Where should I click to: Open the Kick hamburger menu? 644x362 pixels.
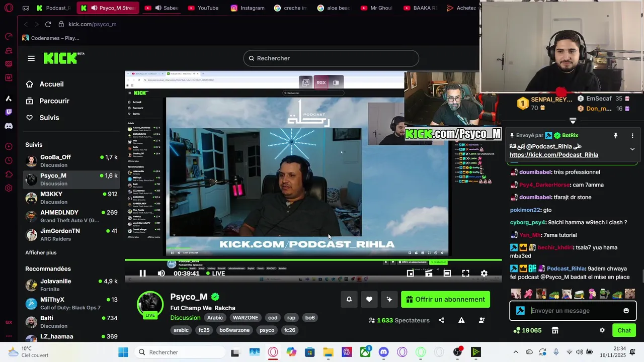coord(31,58)
